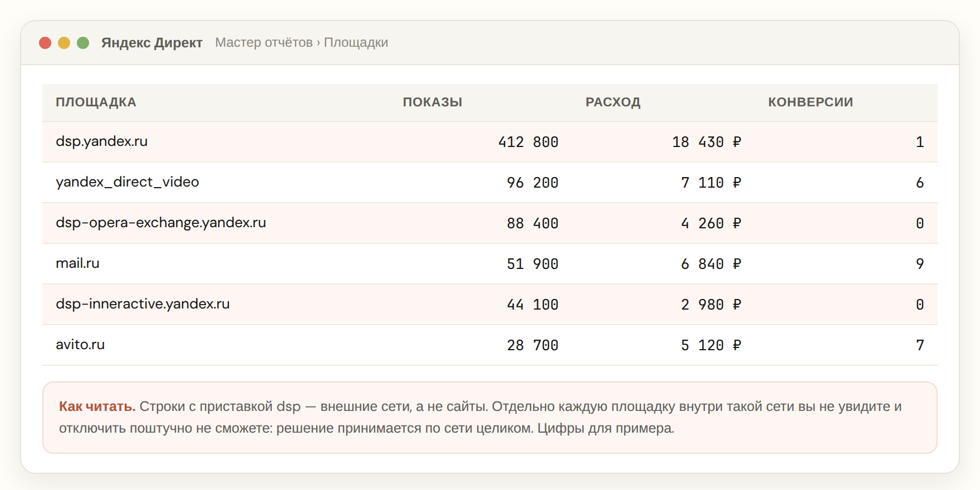Click impressions value 51 900
Screen dimensions: 980x490
tap(532, 264)
